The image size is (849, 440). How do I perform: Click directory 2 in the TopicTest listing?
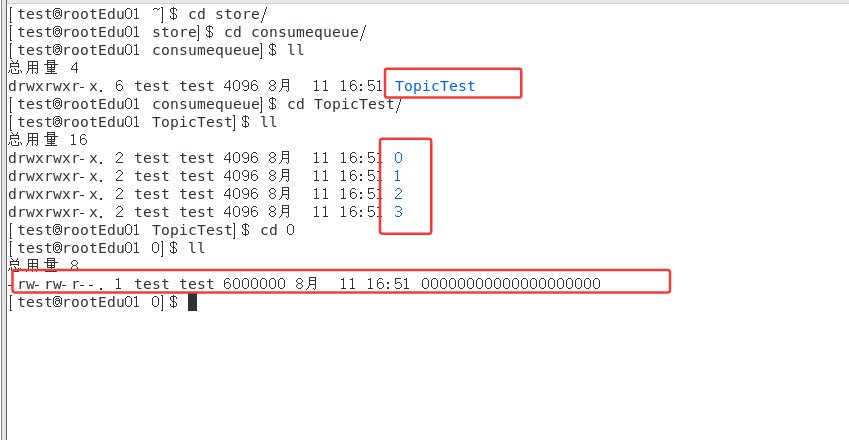[x=398, y=194]
